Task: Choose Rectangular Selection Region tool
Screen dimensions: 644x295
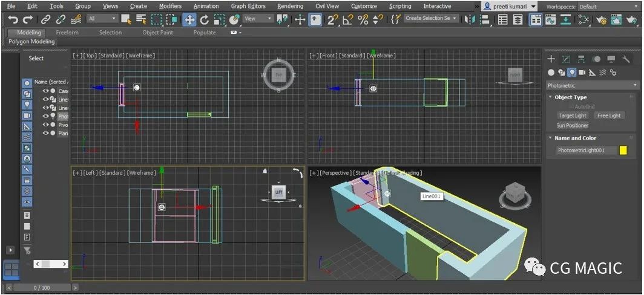Action: [157, 19]
